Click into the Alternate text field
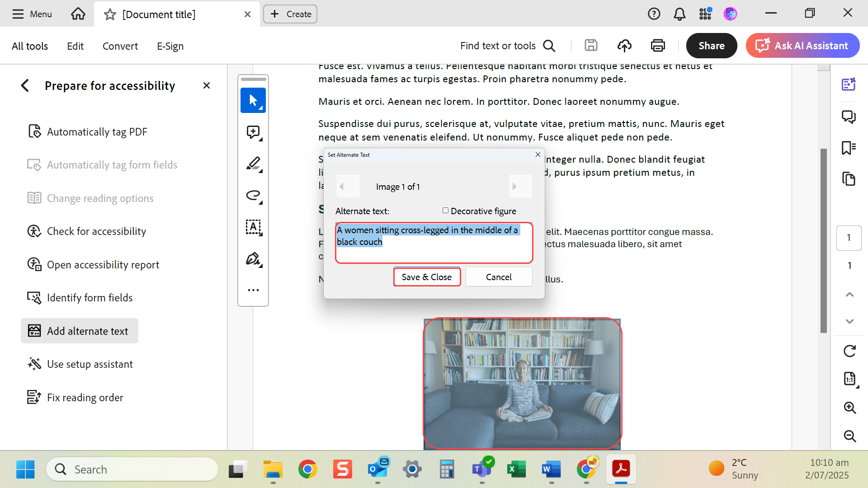Viewport: 868px width, 488px height. click(434, 243)
